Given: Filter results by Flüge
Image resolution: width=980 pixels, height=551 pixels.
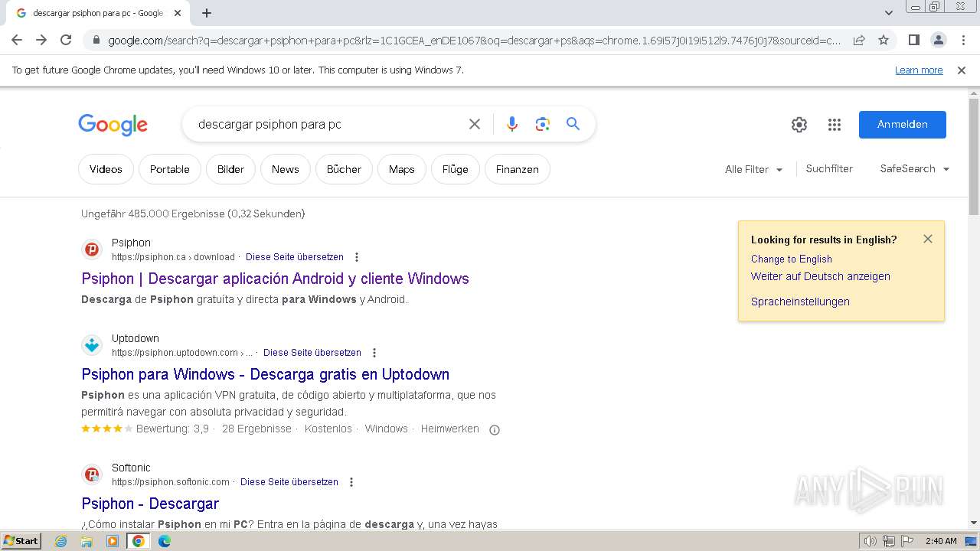Looking at the screenshot, I should [456, 169].
